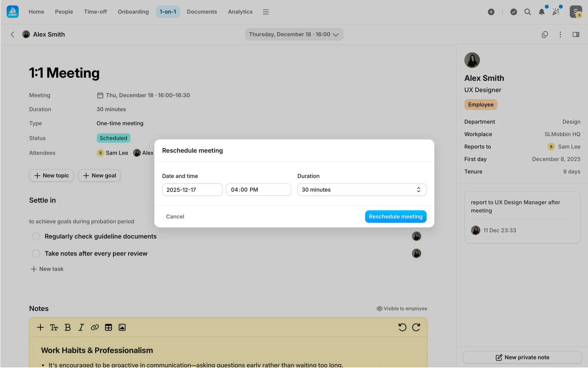Open the notifications bell
This screenshot has height=368, width=588.
click(541, 12)
